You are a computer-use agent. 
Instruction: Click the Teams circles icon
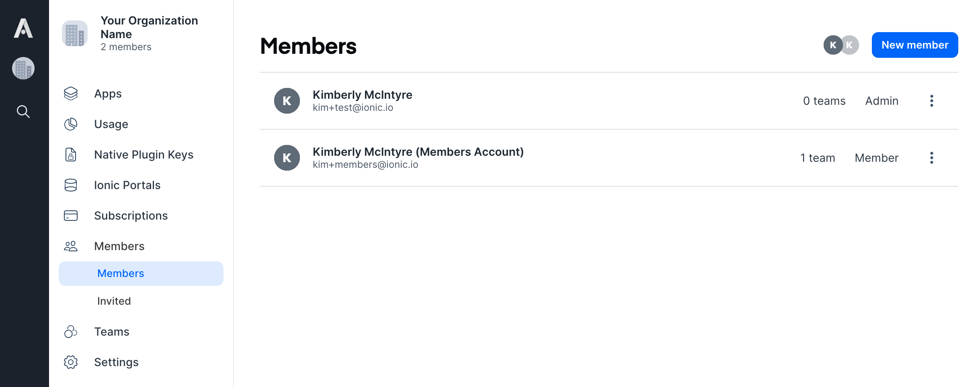pyautogui.click(x=71, y=332)
